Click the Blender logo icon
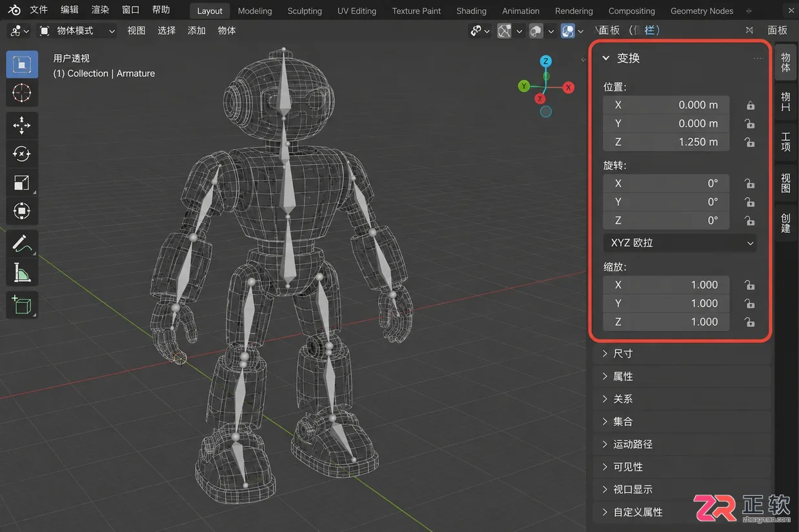 click(x=14, y=10)
